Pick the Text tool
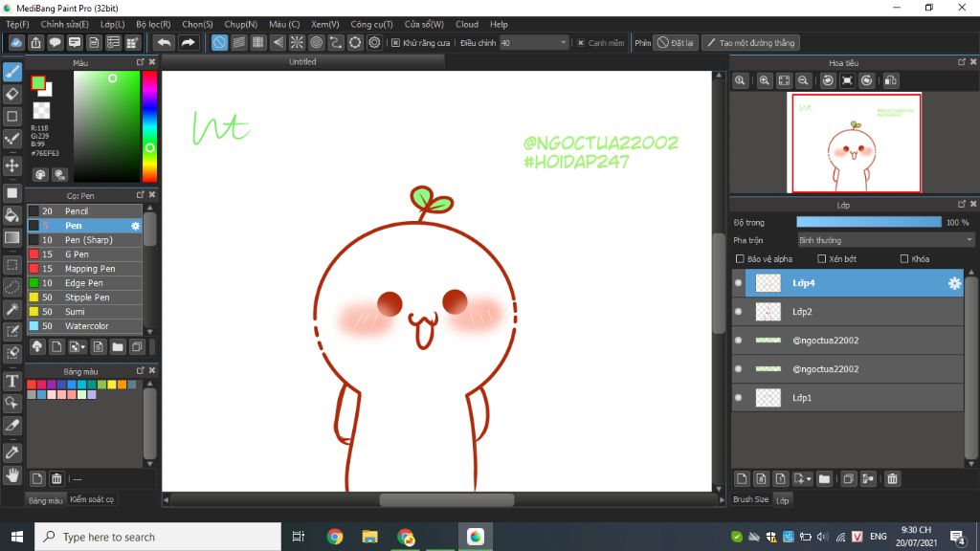 (12, 381)
